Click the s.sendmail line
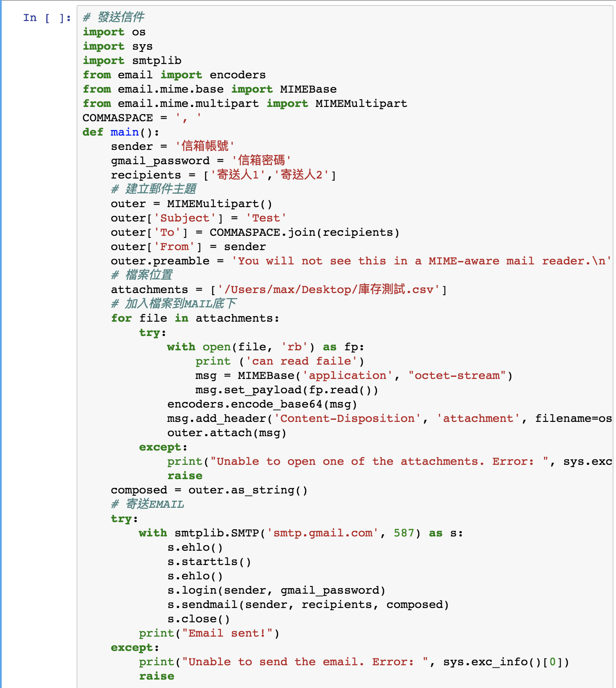This screenshot has width=616, height=688. 308,605
